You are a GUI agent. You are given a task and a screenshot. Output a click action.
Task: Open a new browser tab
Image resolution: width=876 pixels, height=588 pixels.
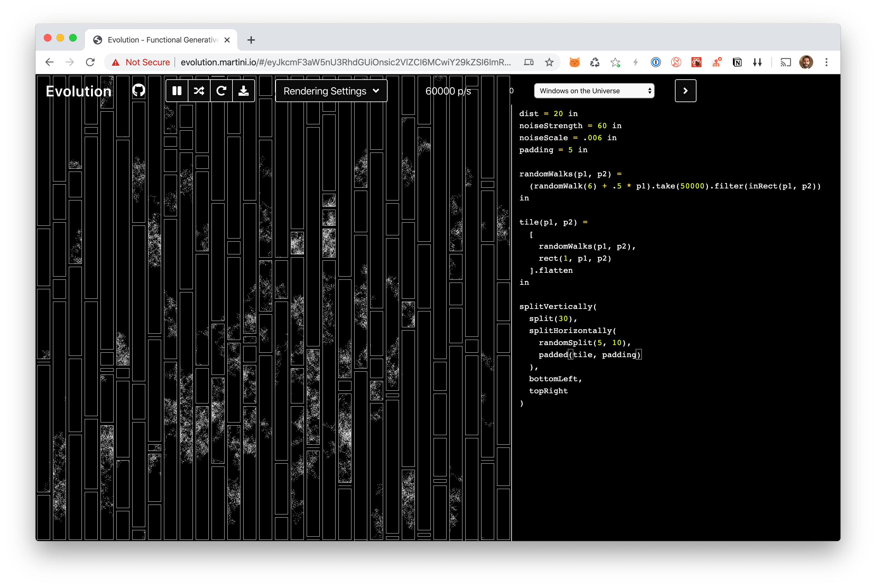[251, 40]
